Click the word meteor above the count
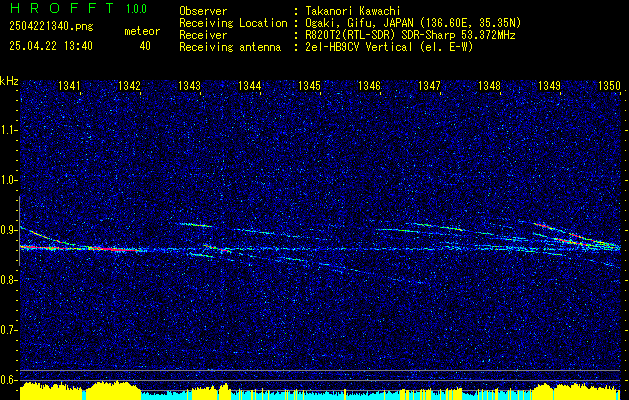The width and height of the screenshot is (629, 400). [142, 31]
